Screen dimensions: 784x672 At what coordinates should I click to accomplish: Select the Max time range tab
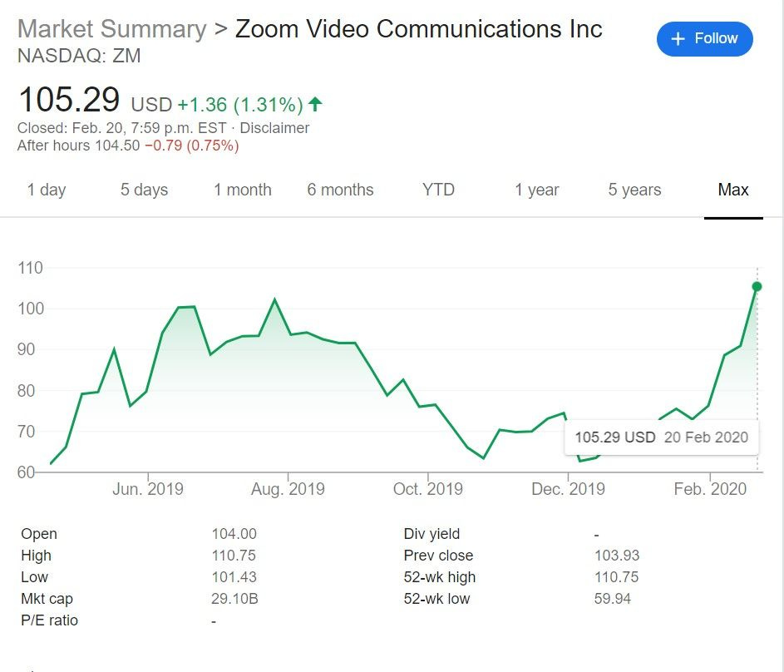(x=732, y=190)
